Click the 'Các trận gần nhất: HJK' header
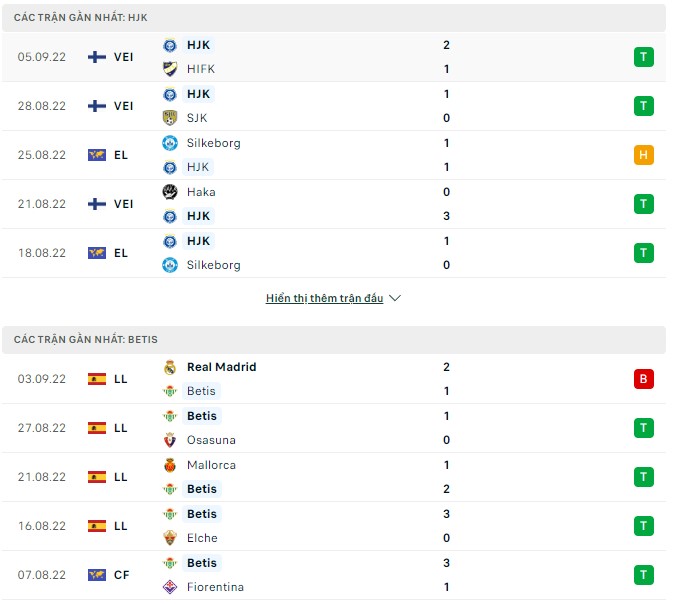Viewport: 673px width, 604px height. [x=81, y=18]
